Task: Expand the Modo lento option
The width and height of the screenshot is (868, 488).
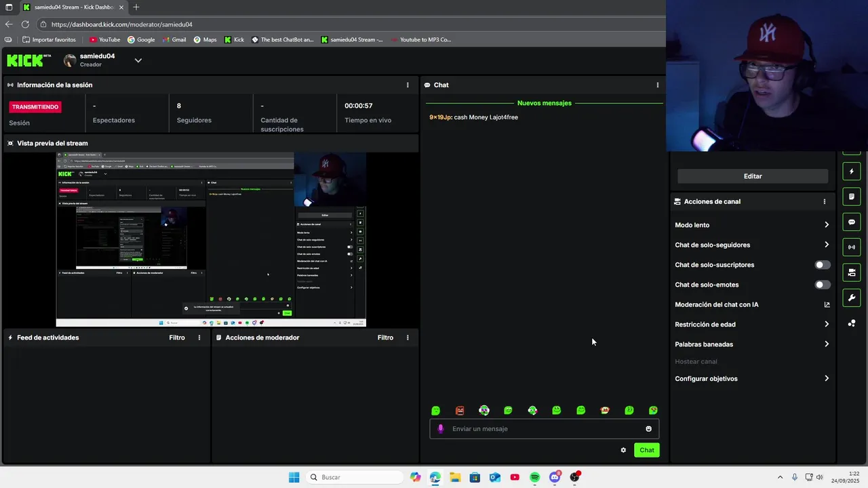Action: pos(752,225)
